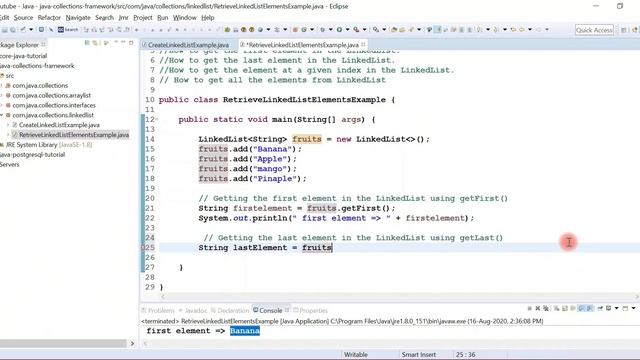
Task: Open the New Java Class dropdown arrow
Action: [x=312, y=30]
